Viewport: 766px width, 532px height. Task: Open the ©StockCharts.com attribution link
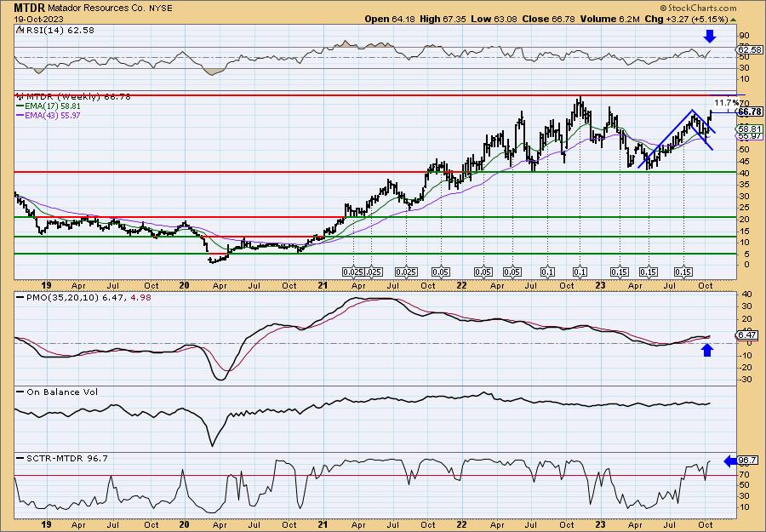[x=698, y=9]
